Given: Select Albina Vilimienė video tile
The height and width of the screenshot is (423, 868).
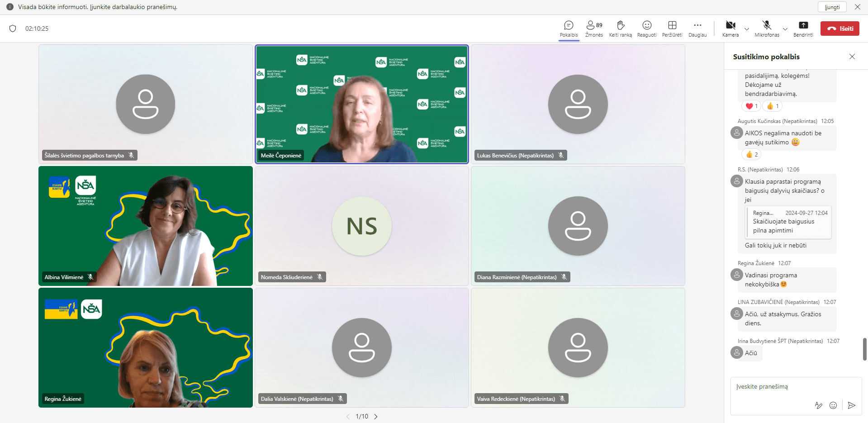Looking at the screenshot, I should 146,226.
